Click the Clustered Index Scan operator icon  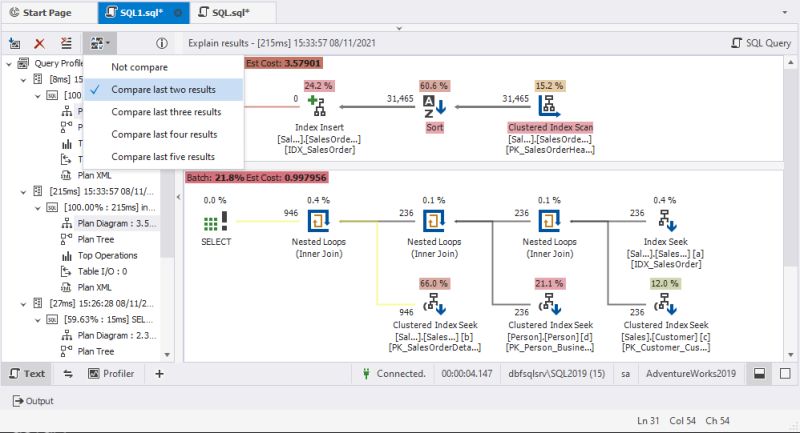549,107
